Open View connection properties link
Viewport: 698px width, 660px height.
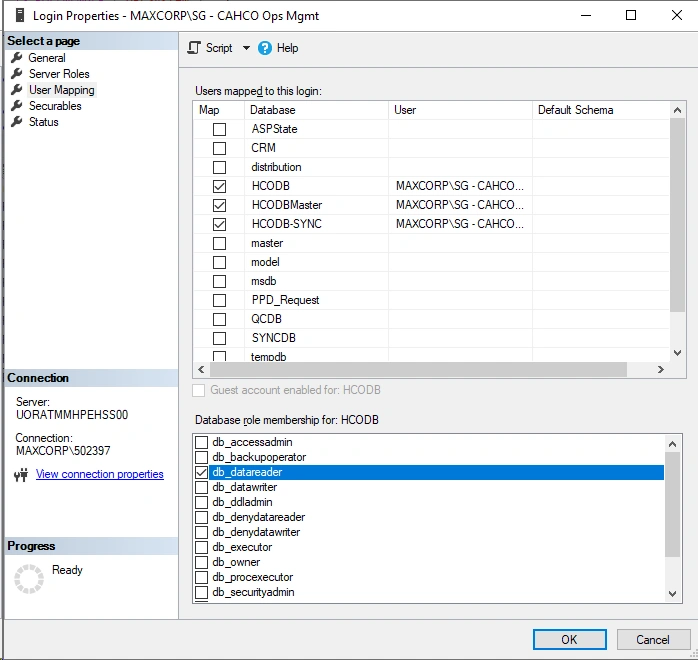(x=100, y=474)
